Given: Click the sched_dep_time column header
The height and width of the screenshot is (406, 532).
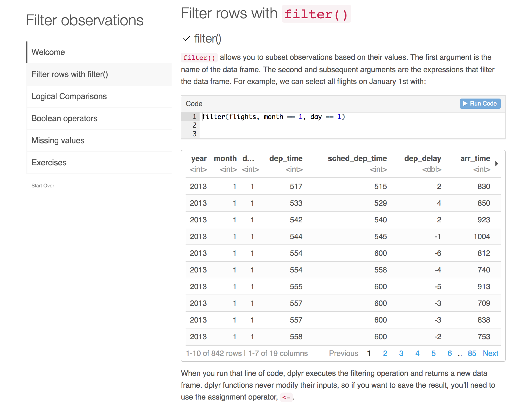Looking at the screenshot, I should click(x=357, y=159).
